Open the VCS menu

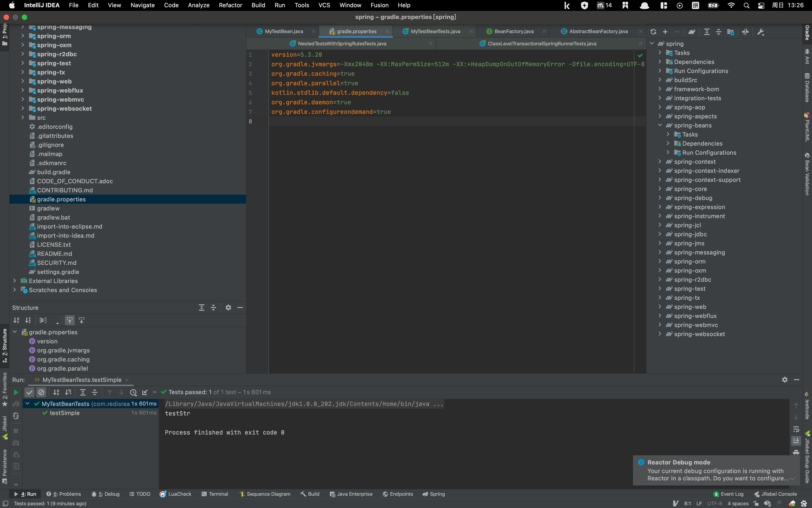click(x=324, y=5)
